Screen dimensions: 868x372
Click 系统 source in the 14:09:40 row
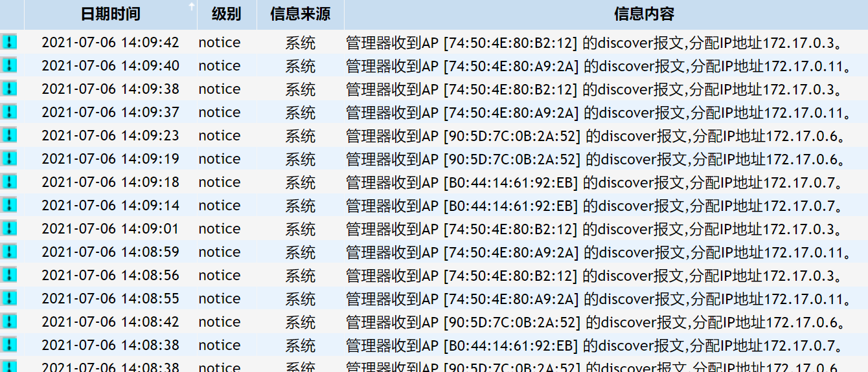click(x=301, y=66)
